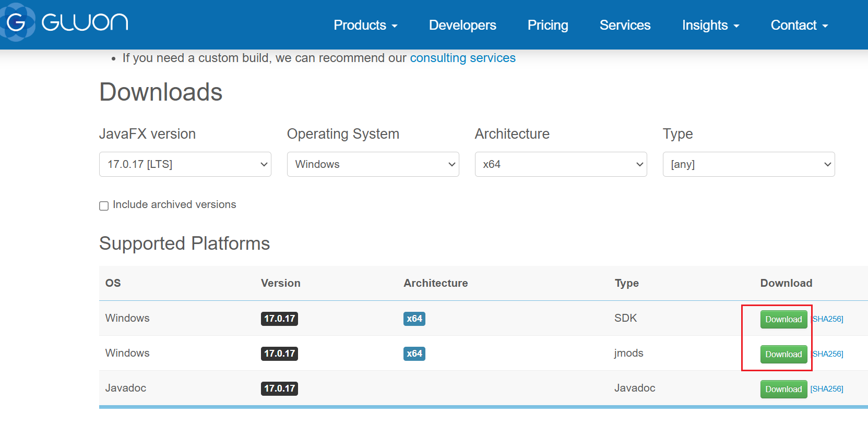Go to the Developers page

[462, 25]
